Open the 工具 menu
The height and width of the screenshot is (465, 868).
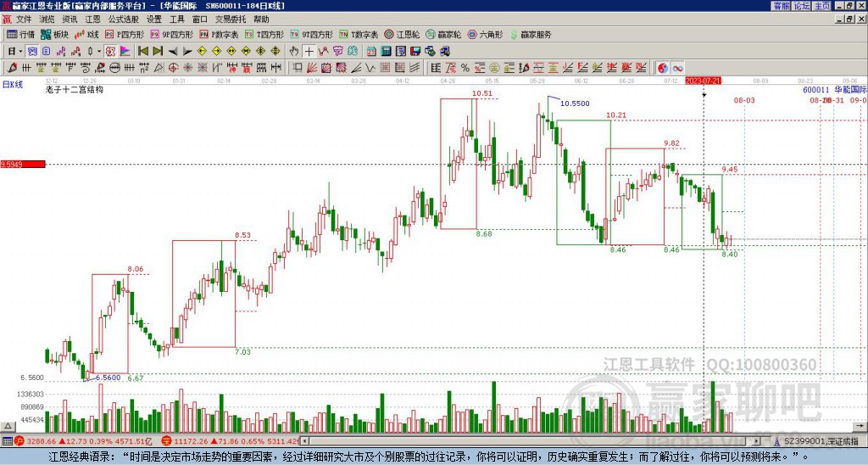pyautogui.click(x=177, y=20)
